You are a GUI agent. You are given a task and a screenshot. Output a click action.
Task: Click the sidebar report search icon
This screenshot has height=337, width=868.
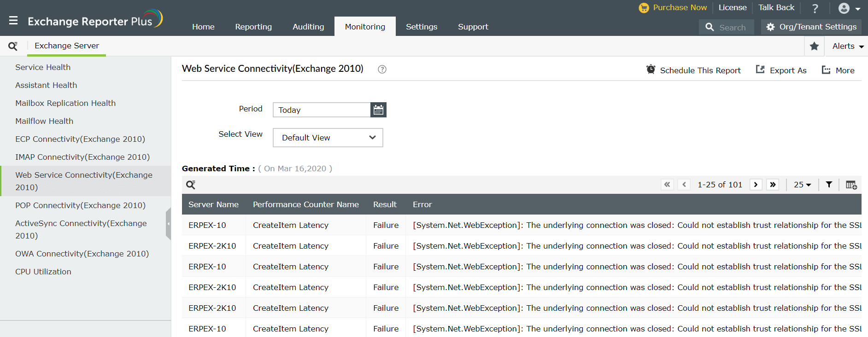(x=13, y=46)
